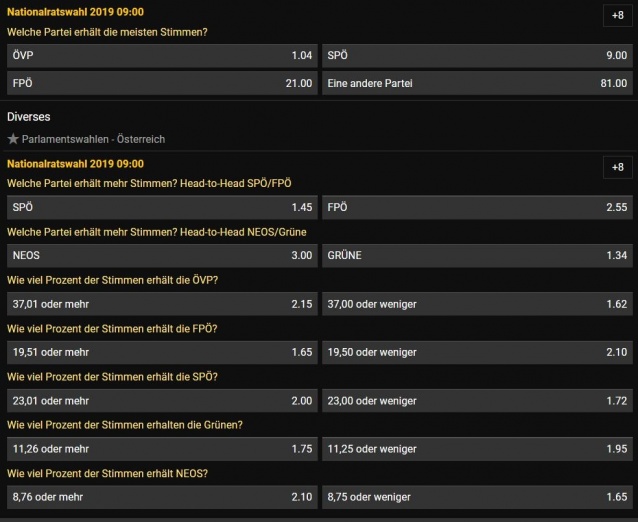Open the first 'Nationalratswahl 2019 09:00' event title
638x522 pixels.
pos(75,12)
